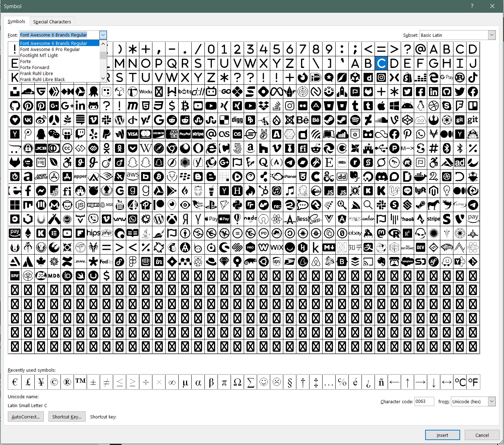This screenshot has width=504, height=445.
Task: Select the Visa card symbol
Action: 132,134
